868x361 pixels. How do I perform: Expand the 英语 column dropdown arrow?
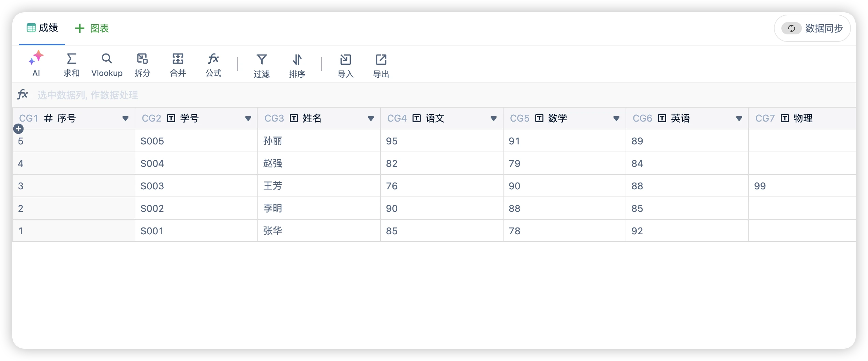739,119
